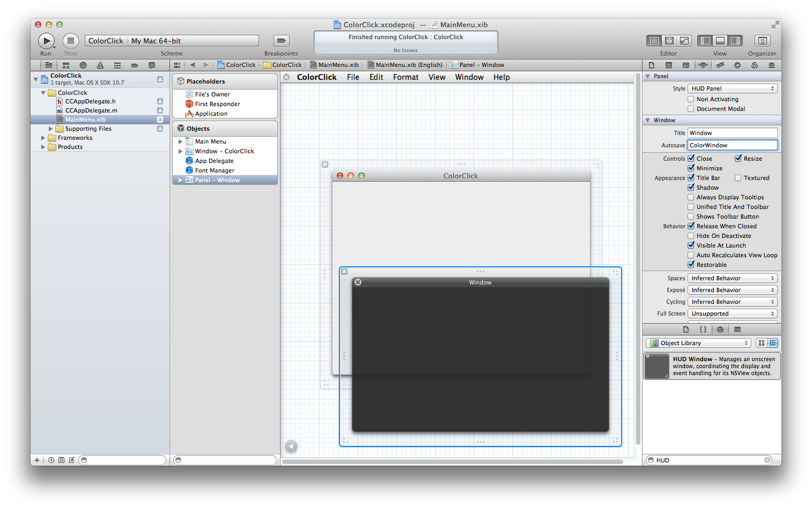
Task: Select the Version editor button
Action: (x=684, y=41)
